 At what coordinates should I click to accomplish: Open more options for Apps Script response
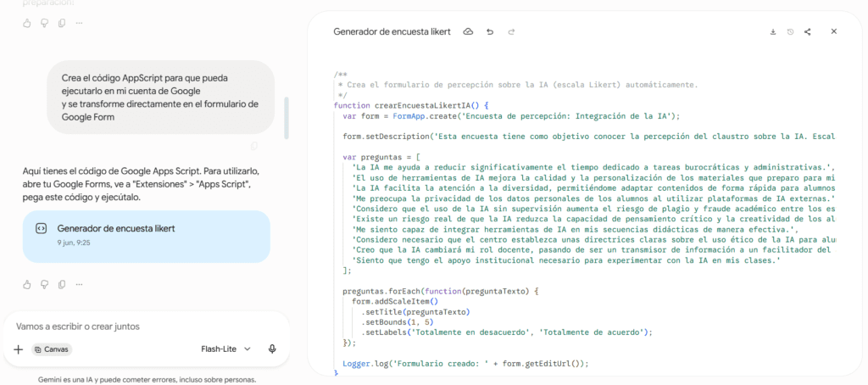click(x=79, y=284)
